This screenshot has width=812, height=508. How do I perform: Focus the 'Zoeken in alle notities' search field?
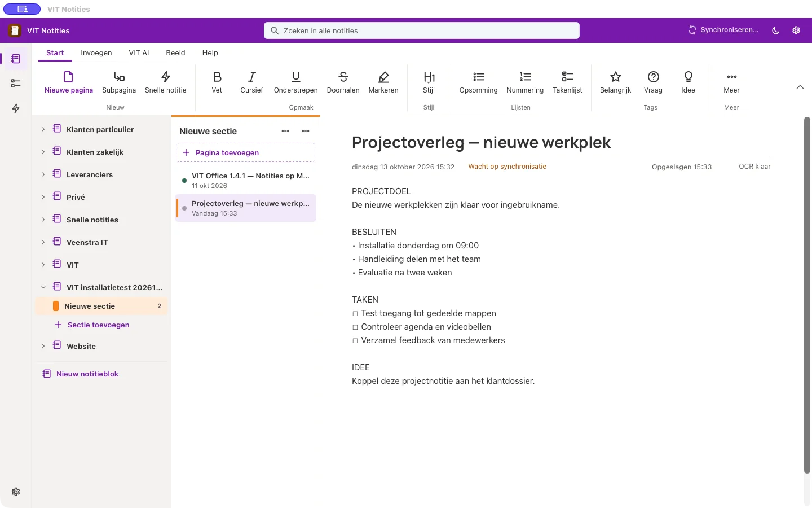point(422,30)
